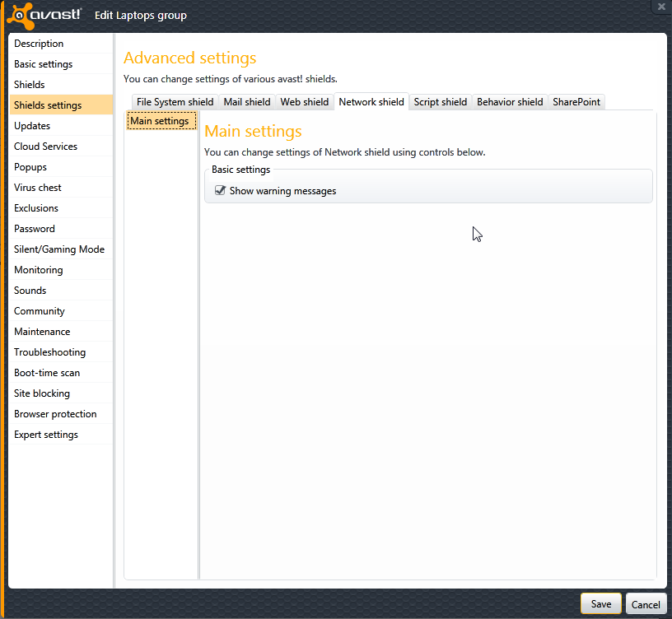Open the SharePoint tab
The image size is (672, 619).
point(576,102)
